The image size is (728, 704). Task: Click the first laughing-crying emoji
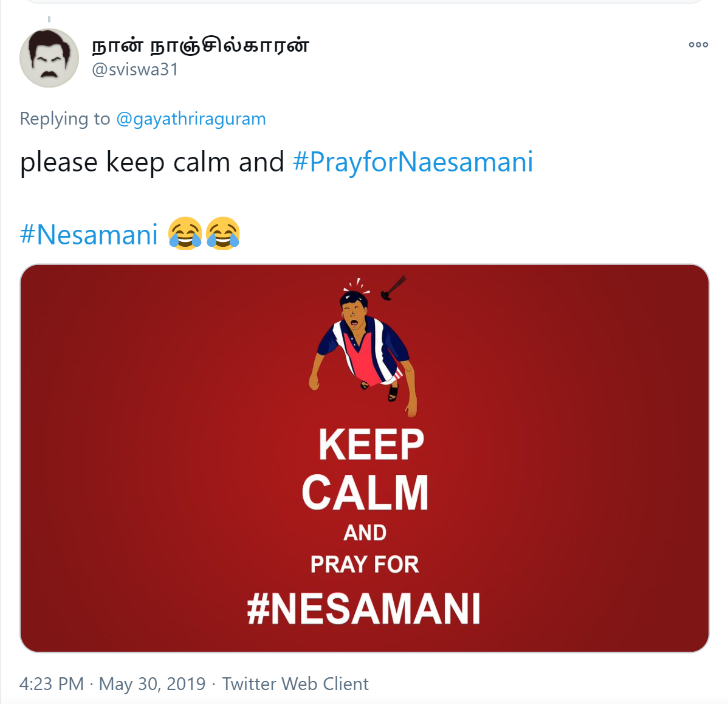point(185,233)
